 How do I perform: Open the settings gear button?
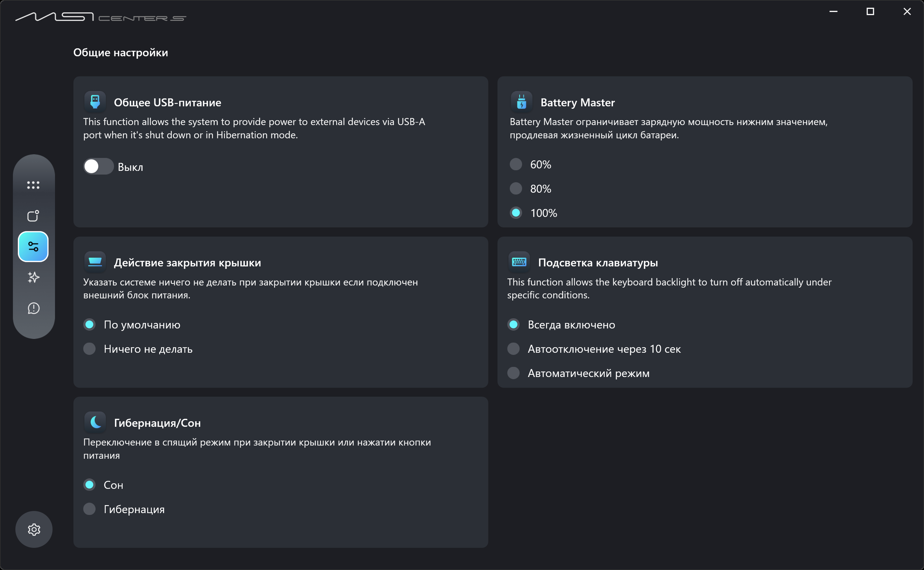34,529
